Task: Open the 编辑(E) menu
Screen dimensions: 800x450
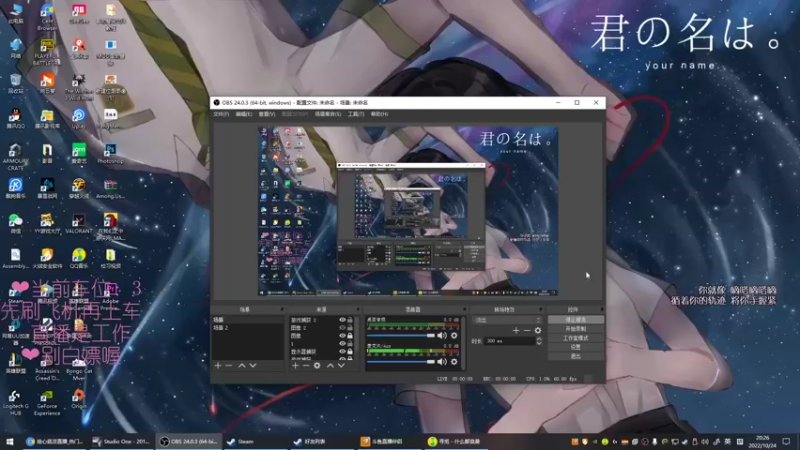Action: pyautogui.click(x=244, y=114)
